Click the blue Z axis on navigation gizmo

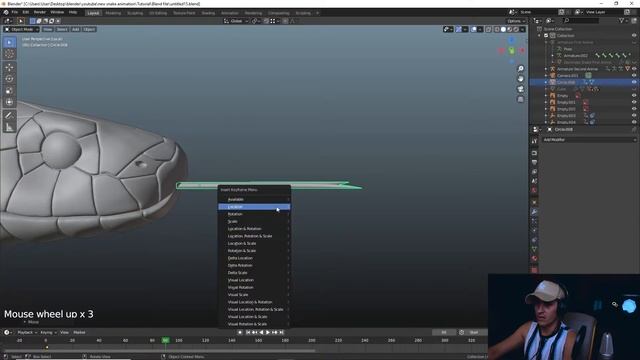tap(511, 40)
